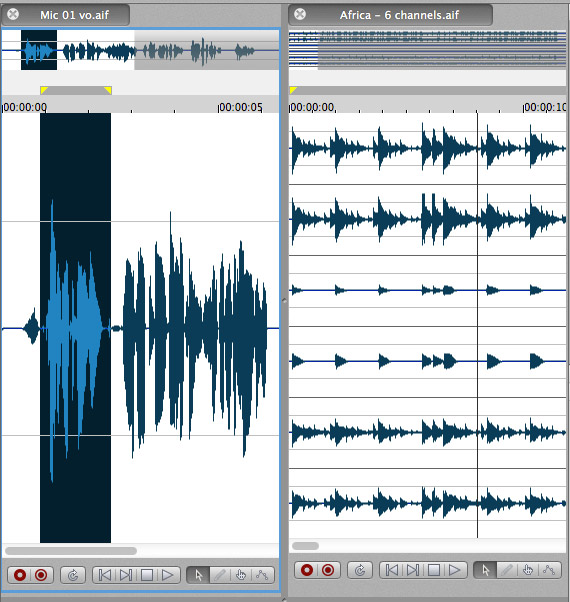
Task: Click the sixth channel waveform in Africa file
Action: pyautogui.click(x=428, y=503)
